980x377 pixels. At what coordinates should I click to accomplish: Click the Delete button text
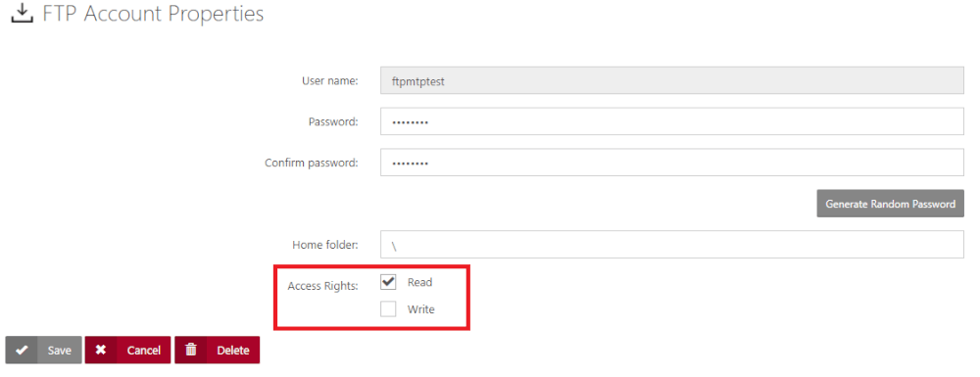point(233,351)
